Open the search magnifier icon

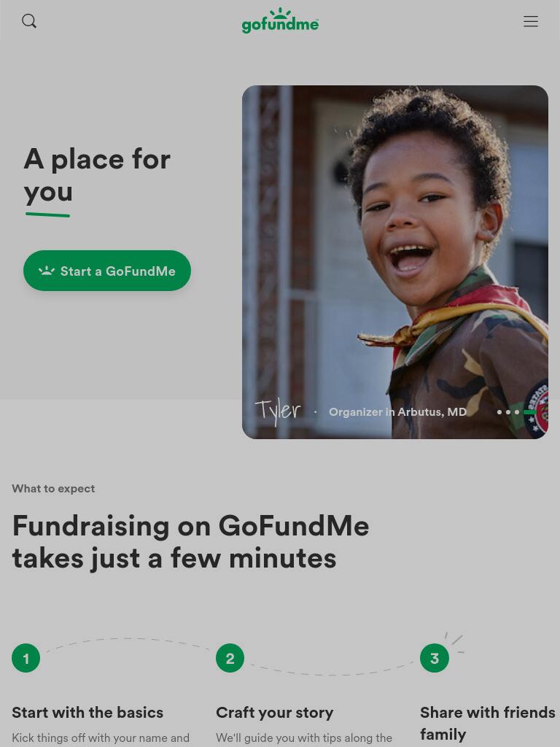pyautogui.click(x=29, y=21)
